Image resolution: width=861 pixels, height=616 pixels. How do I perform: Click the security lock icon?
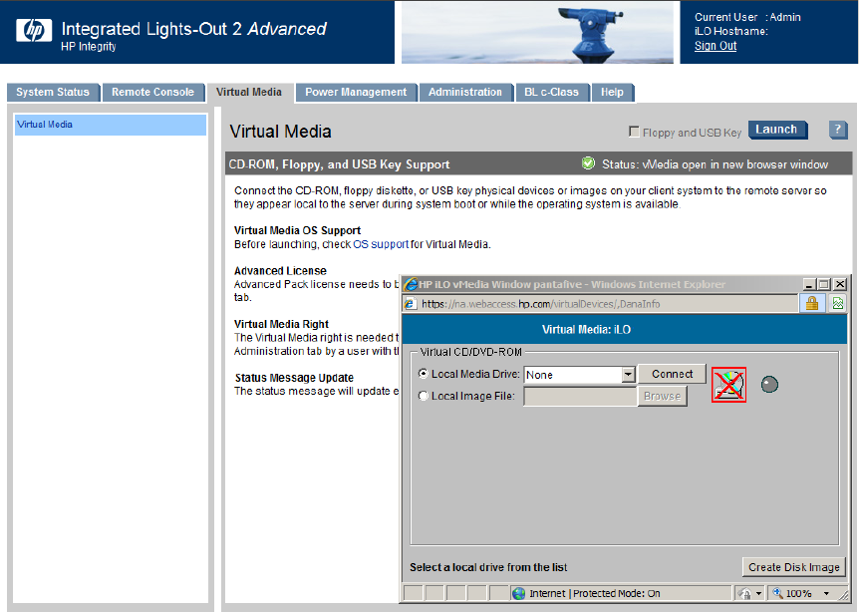811,303
